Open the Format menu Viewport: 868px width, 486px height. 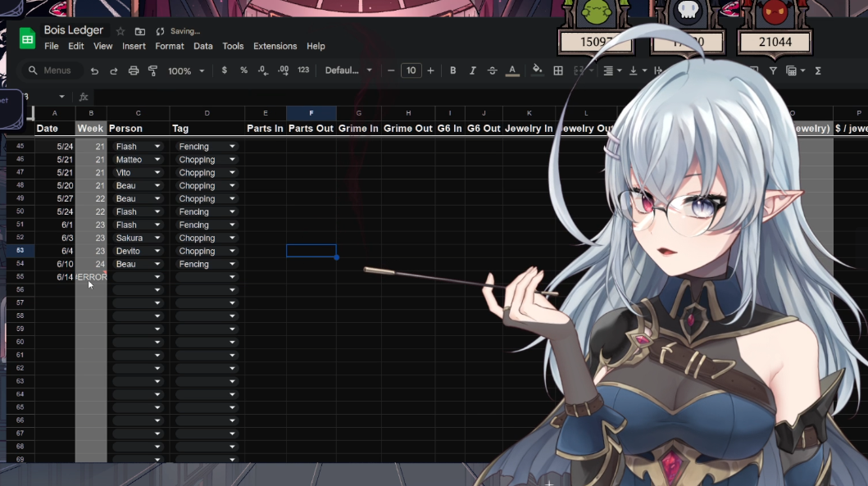click(170, 46)
